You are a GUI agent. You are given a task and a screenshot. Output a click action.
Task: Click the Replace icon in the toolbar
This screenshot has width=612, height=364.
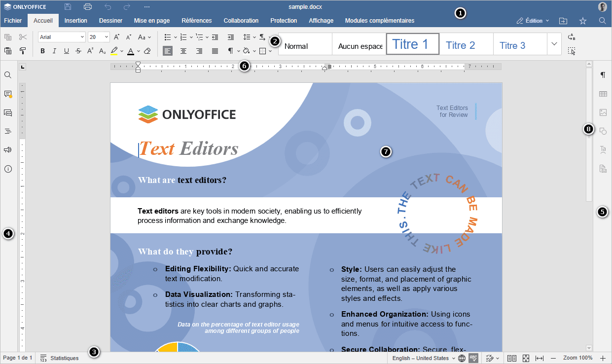tap(572, 37)
